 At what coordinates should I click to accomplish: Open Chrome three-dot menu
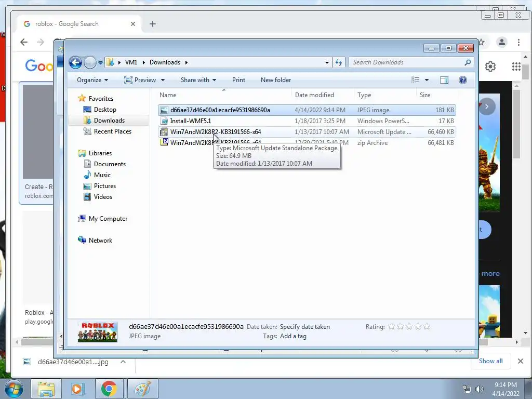(x=518, y=42)
